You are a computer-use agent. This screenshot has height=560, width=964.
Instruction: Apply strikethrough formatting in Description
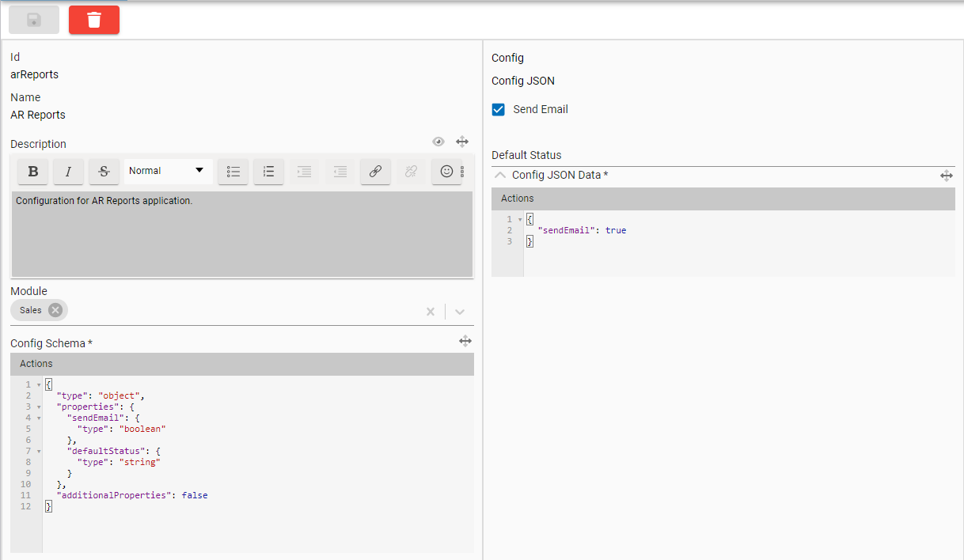(104, 171)
